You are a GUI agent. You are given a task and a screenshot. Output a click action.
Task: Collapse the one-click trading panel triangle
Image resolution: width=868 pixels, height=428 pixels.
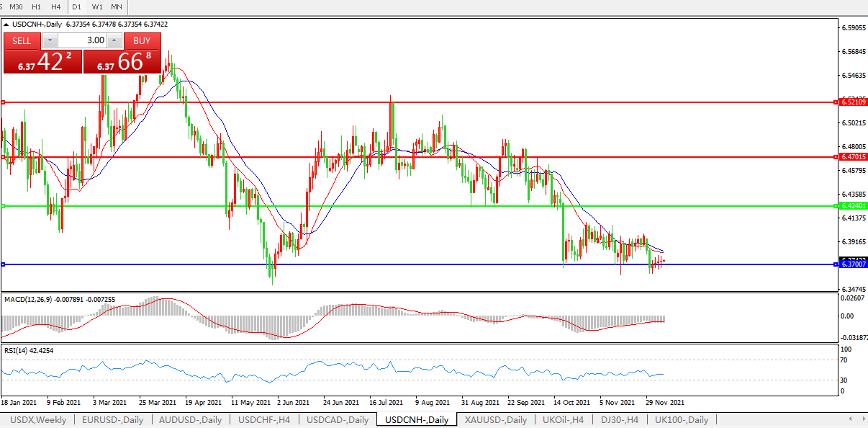pyautogui.click(x=6, y=24)
